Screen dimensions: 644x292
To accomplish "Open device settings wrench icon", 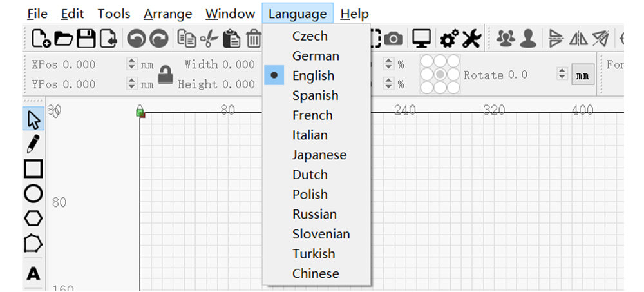I will [472, 39].
